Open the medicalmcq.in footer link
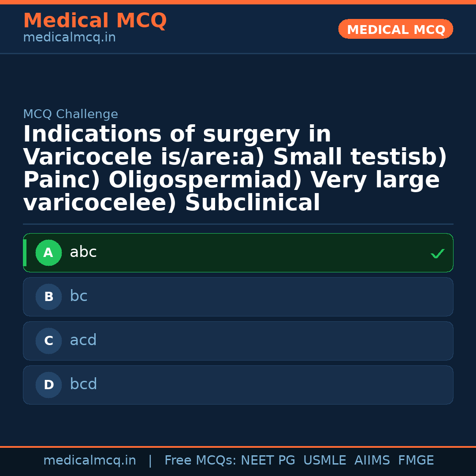This screenshot has height=476, width=476. click(90, 460)
